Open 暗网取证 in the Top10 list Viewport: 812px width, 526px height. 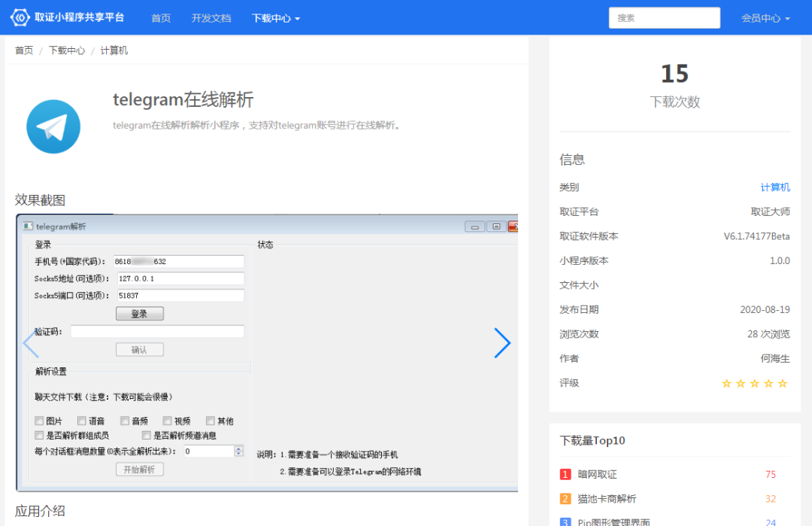[x=597, y=474]
